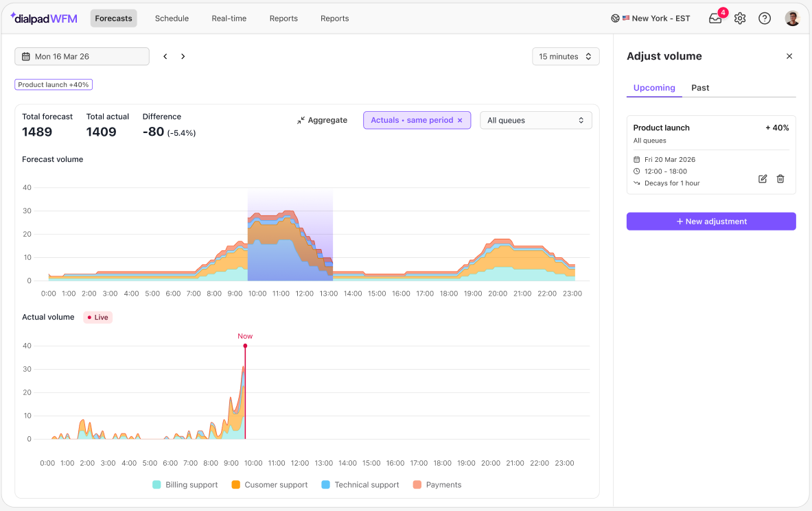Go to the previous day arrow

(165, 56)
